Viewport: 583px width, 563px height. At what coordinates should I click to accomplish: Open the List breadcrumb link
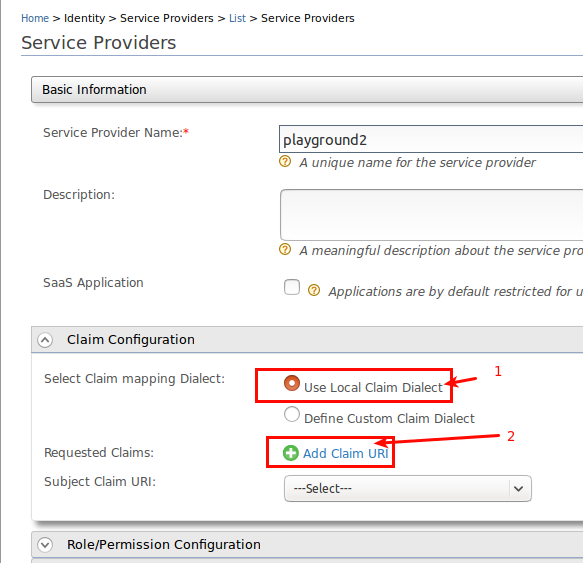237,18
